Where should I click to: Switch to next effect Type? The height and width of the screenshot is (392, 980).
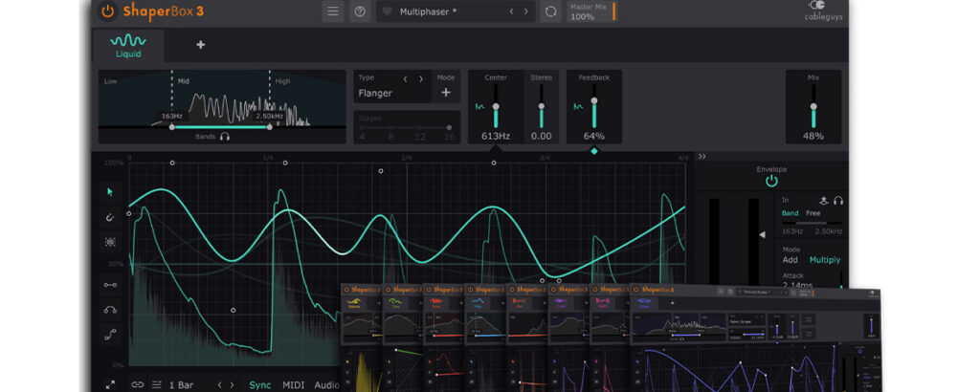(x=421, y=78)
